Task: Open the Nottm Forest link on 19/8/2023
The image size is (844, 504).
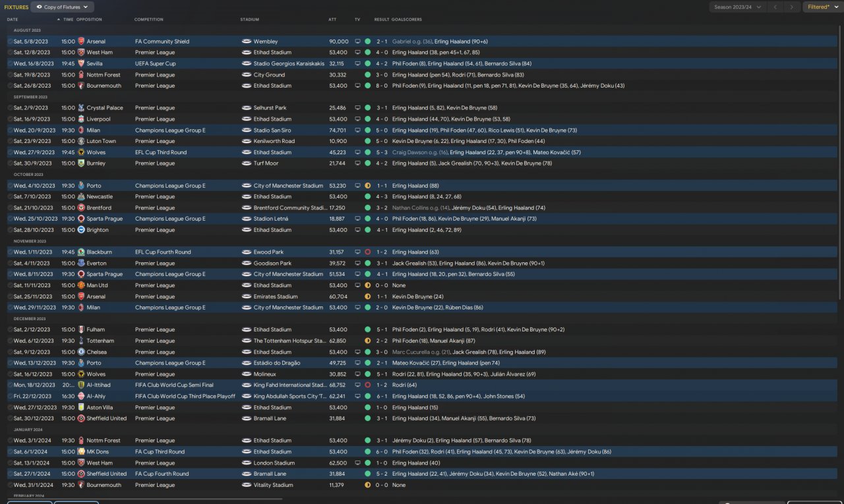Action: click(x=104, y=75)
